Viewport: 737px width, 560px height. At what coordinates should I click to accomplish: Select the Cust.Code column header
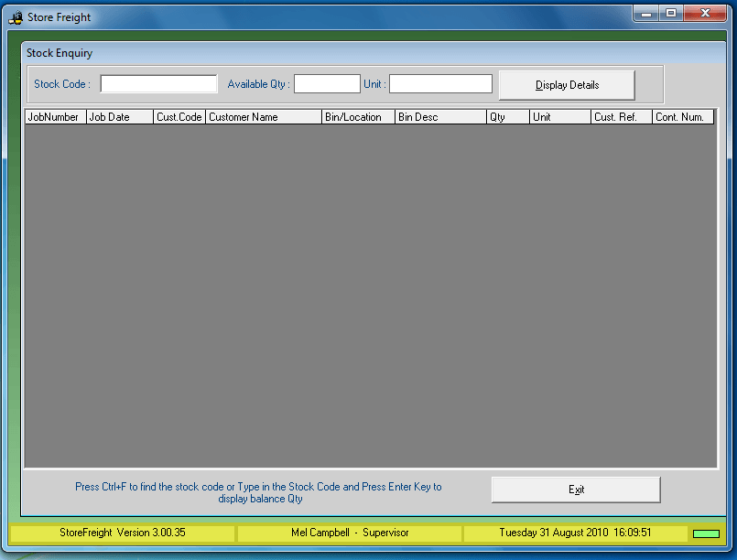179,117
